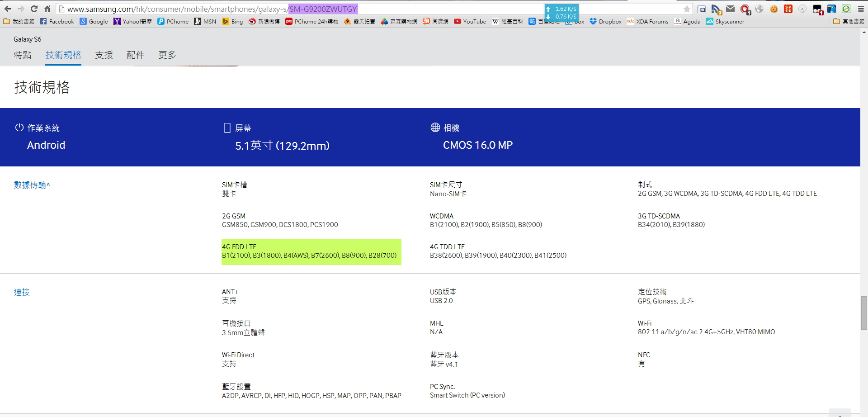
Task: Open the 維基百科 Wikipedia bookmark
Action: pos(507,21)
